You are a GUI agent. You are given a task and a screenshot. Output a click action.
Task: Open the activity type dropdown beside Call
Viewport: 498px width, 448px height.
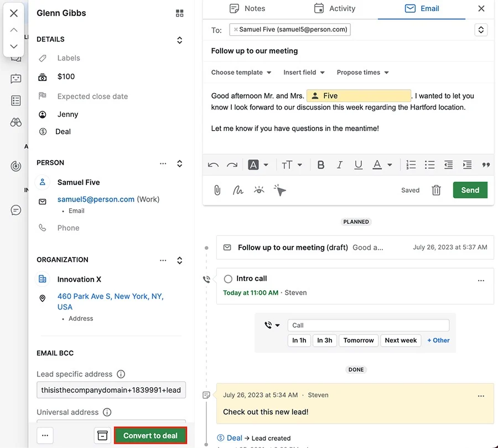272,325
